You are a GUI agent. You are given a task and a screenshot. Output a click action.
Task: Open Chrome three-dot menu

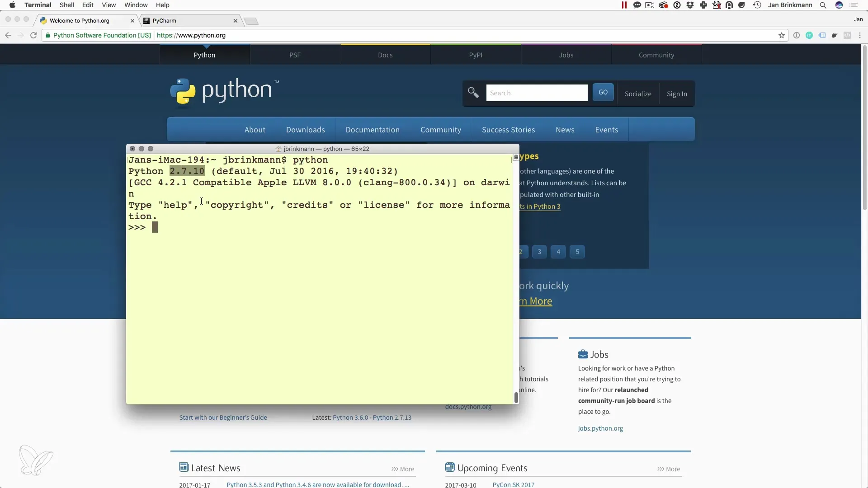tap(860, 35)
